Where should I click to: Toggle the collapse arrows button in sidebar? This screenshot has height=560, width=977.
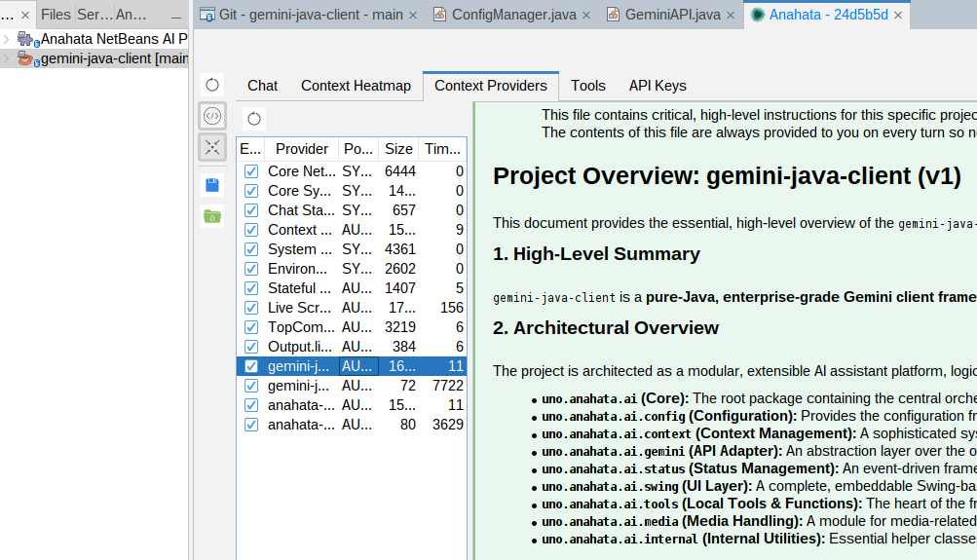[212, 147]
